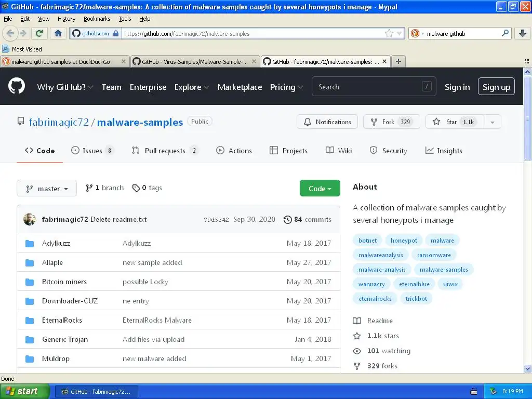Click the Allaple folder icon
This screenshot has width=532, height=399.
click(x=30, y=262)
